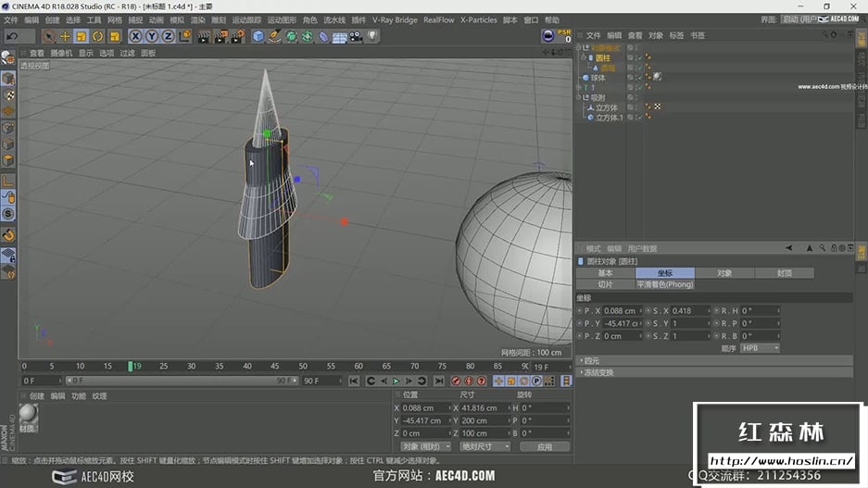The width and height of the screenshot is (868, 488).
Task: Open the HPB rotation order dropdown
Action: [761, 348]
